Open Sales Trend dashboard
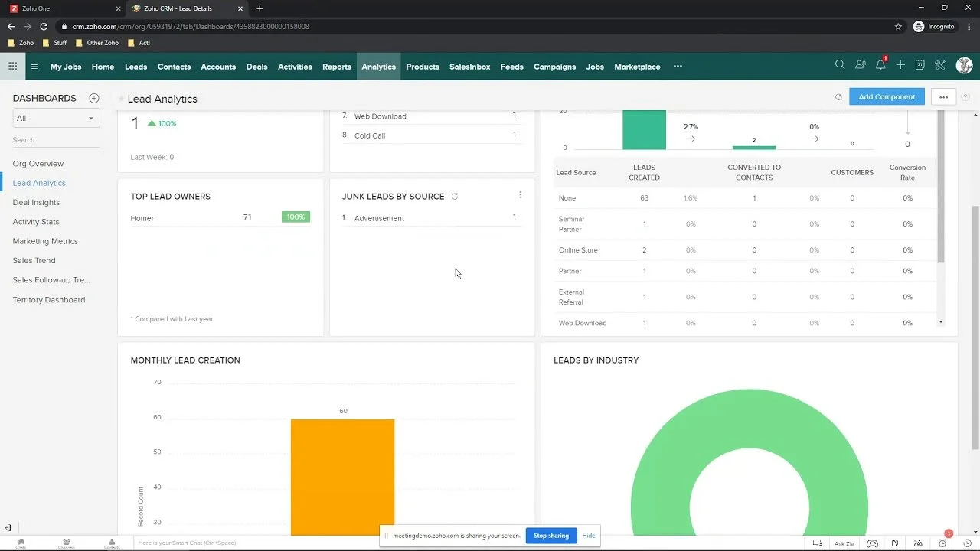 coord(34,261)
